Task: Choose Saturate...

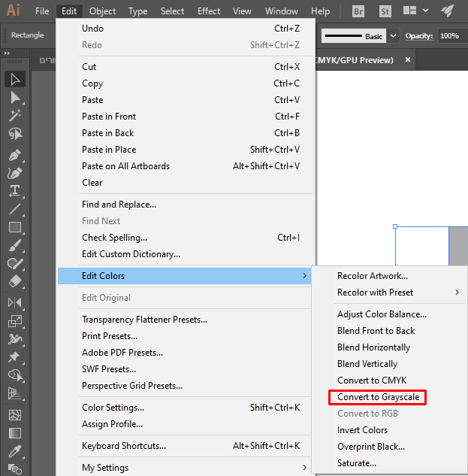Action: pyautogui.click(x=357, y=463)
